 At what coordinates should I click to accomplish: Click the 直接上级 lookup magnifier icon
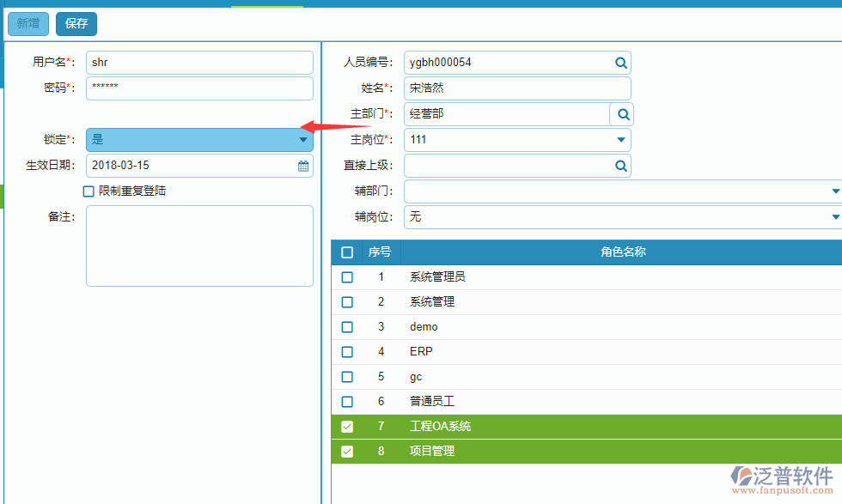pos(620,165)
